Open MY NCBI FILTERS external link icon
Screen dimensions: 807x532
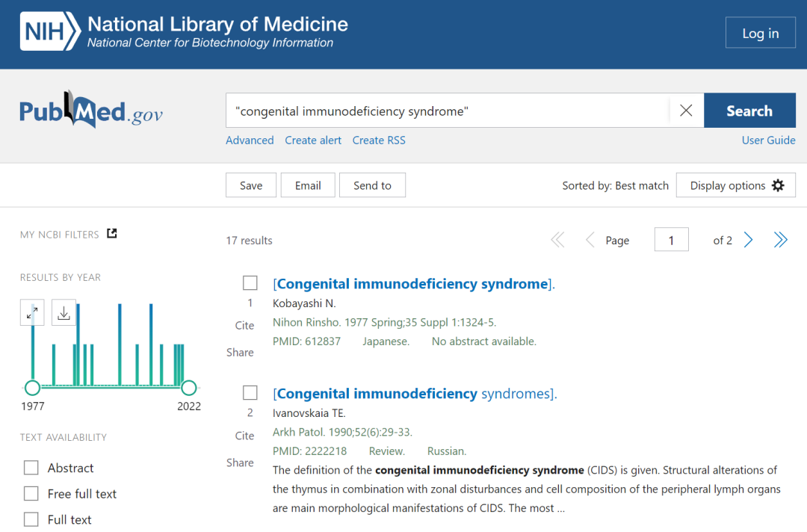111,233
